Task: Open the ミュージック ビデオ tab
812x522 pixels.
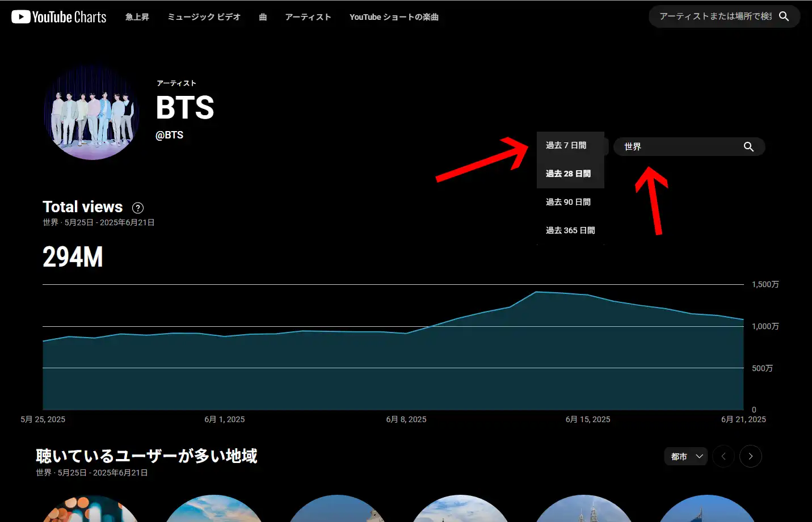Action: (x=204, y=17)
